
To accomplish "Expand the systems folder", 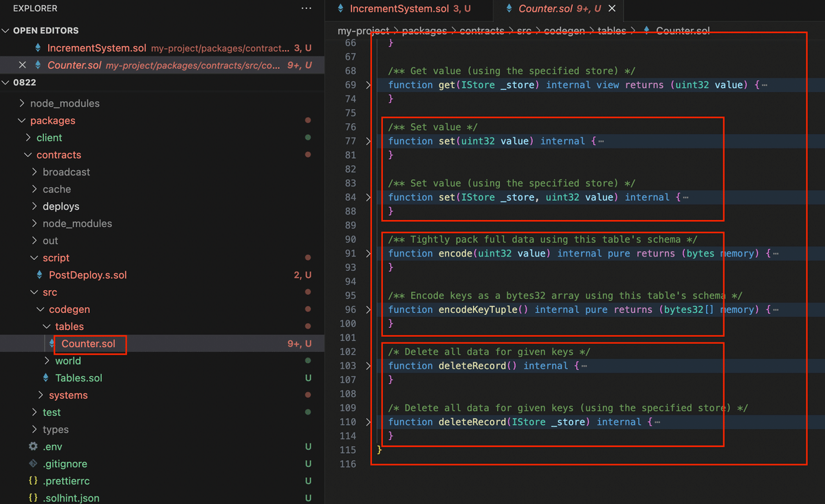I will 41,395.
